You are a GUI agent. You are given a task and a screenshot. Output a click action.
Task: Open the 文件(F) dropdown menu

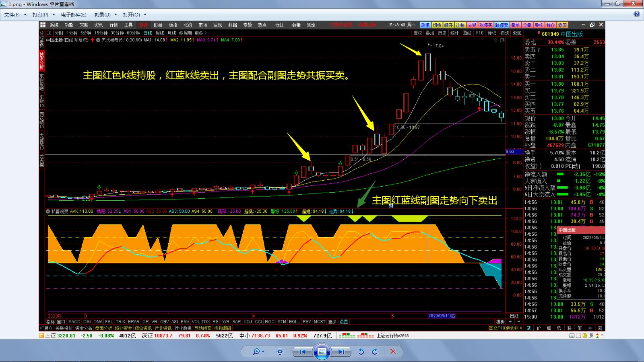coord(15,15)
